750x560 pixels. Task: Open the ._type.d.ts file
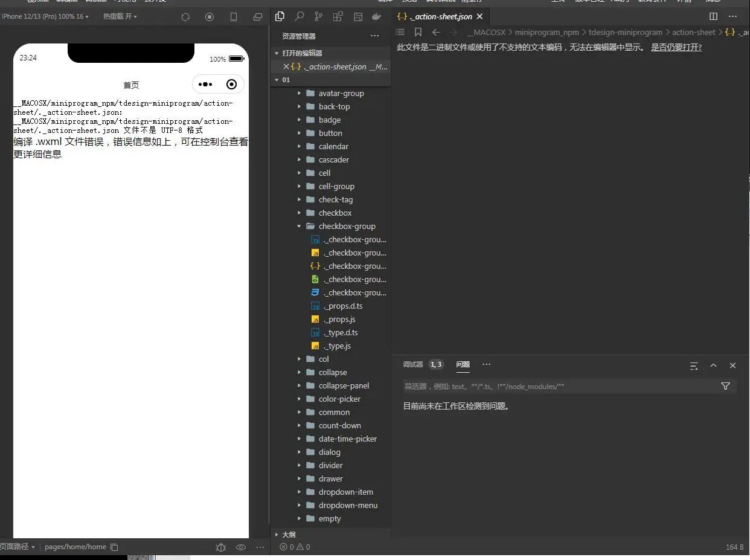tap(341, 332)
